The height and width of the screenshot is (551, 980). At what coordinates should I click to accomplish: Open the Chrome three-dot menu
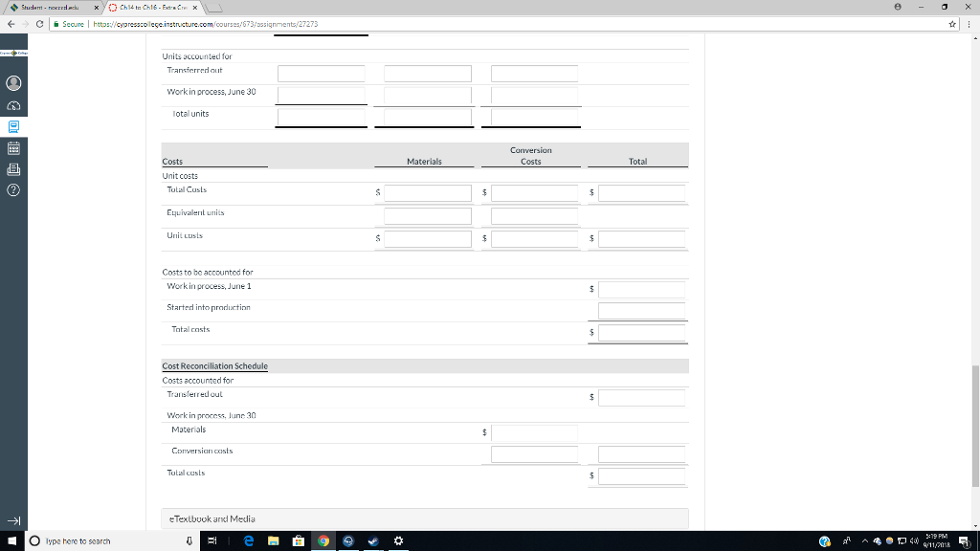(x=969, y=24)
